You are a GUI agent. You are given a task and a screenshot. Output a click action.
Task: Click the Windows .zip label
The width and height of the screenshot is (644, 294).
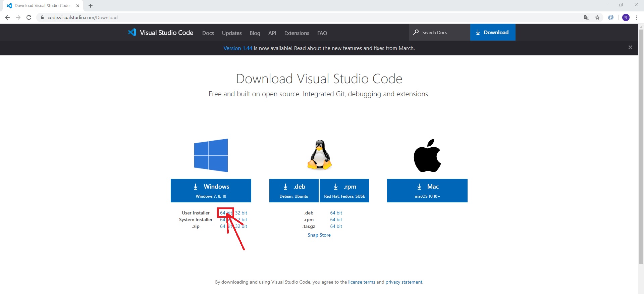(196, 226)
